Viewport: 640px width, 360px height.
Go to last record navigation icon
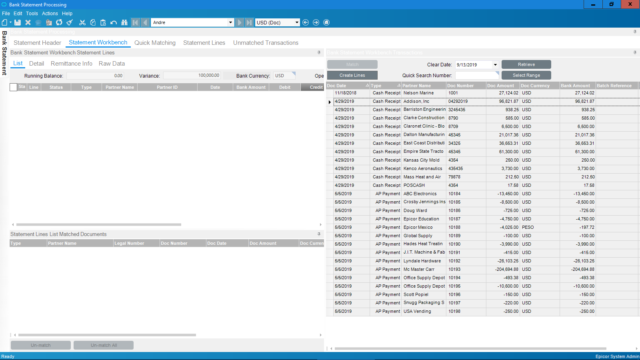click(x=249, y=22)
